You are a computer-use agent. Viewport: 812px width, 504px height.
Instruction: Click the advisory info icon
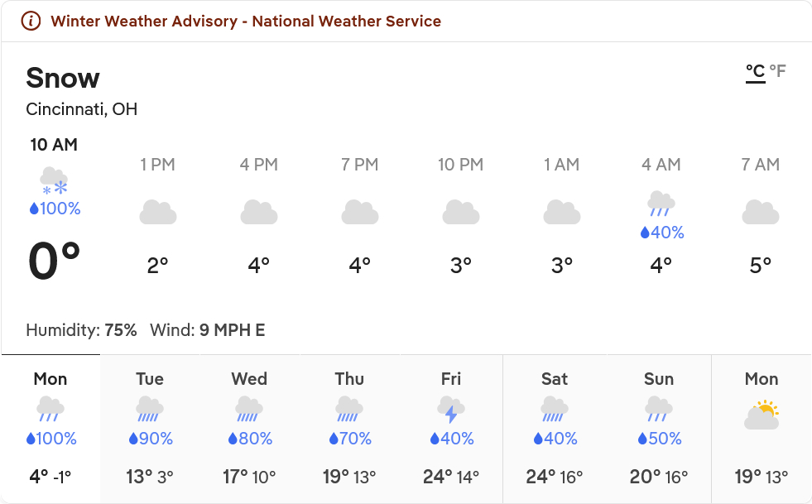[x=31, y=22]
